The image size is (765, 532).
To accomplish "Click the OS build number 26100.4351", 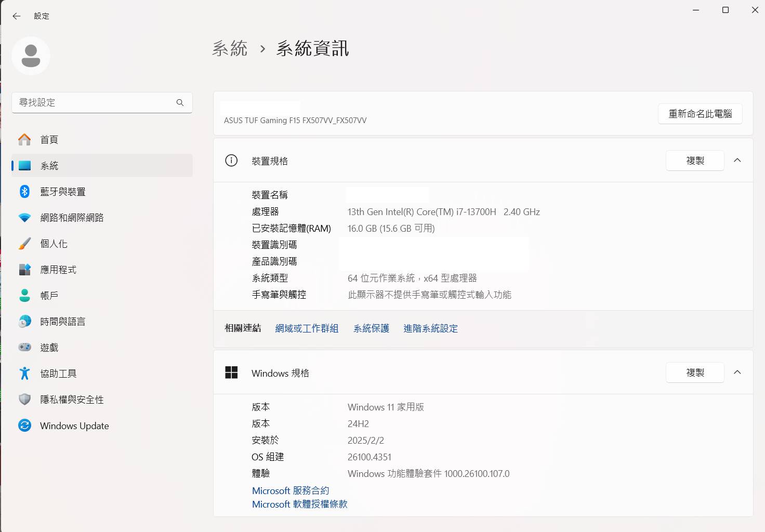I will (370, 457).
